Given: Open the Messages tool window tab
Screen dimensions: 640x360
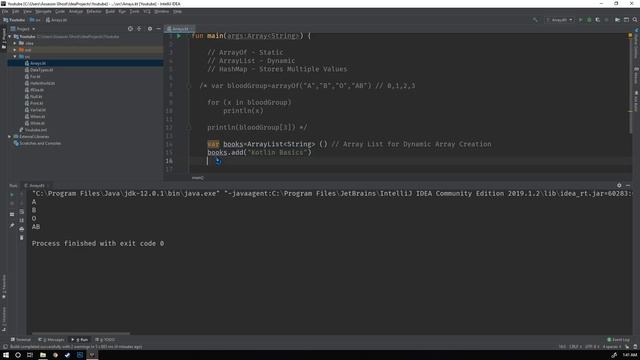Looking at the screenshot, I should tap(52, 340).
